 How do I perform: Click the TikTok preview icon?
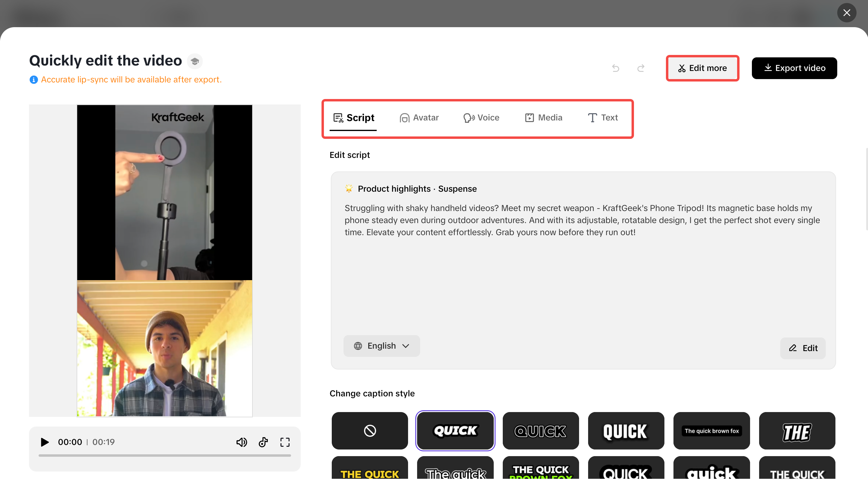tap(263, 442)
